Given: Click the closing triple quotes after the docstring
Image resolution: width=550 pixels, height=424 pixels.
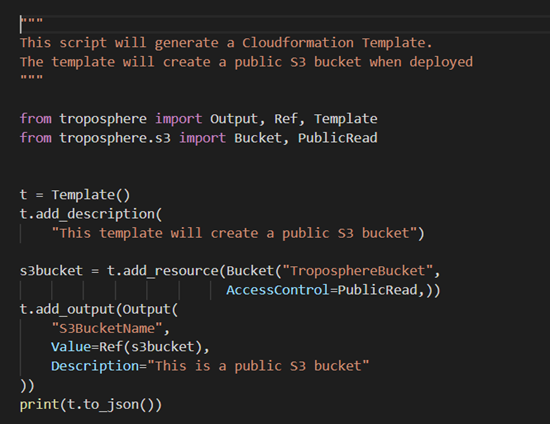Looking at the screenshot, I should [x=32, y=77].
